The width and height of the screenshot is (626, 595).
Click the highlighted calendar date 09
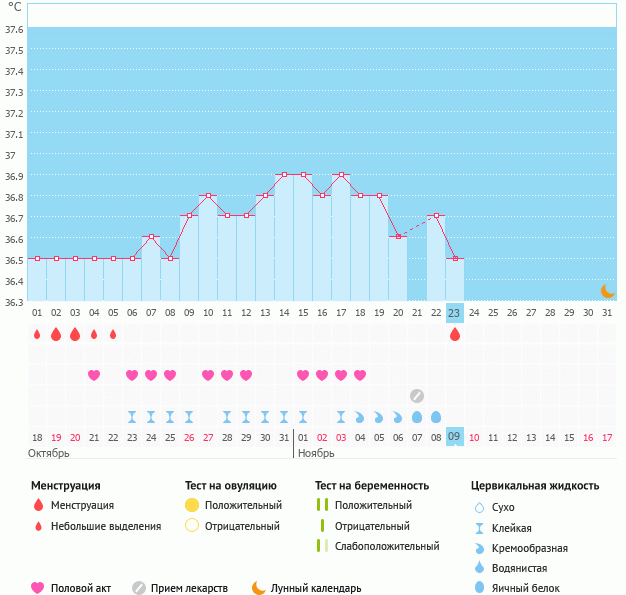click(455, 437)
